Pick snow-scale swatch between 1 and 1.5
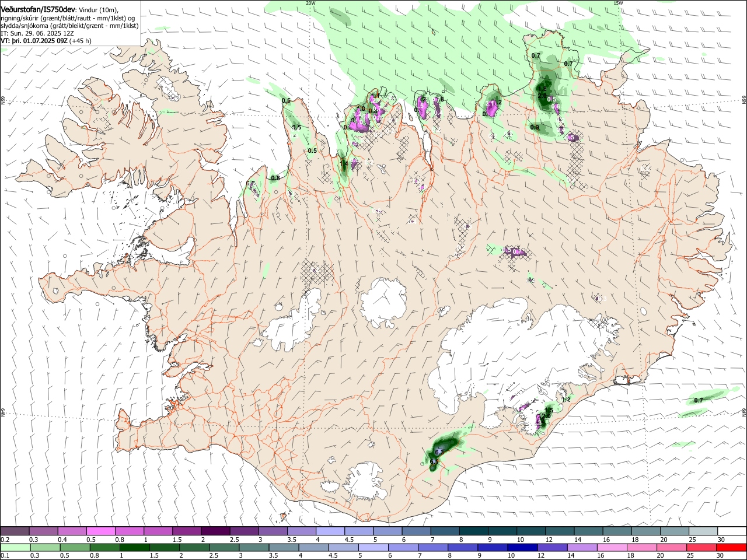 pos(158,531)
